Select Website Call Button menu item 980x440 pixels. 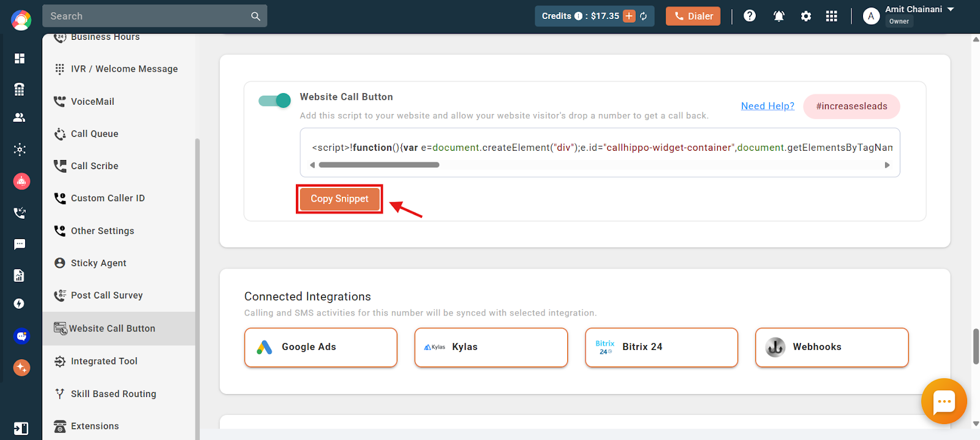pos(119,328)
